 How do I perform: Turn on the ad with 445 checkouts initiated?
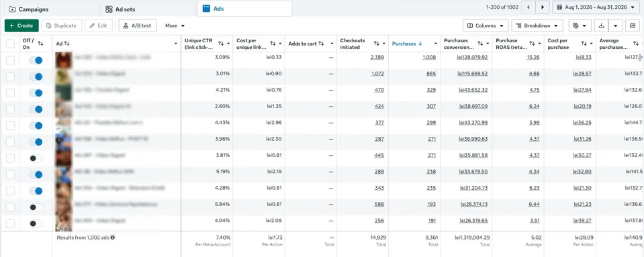(36, 158)
